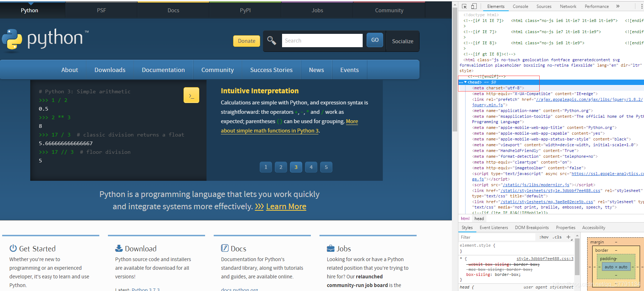Screen dimensions: 644x291
Task: Open the modernizr.js script link in DOM
Action: 536,185
